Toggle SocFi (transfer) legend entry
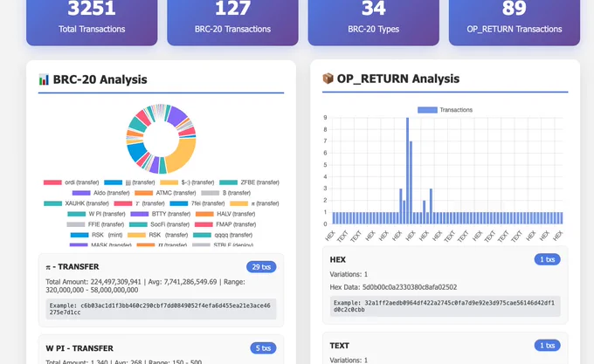Screen dimensions: 594x364 (159, 224)
